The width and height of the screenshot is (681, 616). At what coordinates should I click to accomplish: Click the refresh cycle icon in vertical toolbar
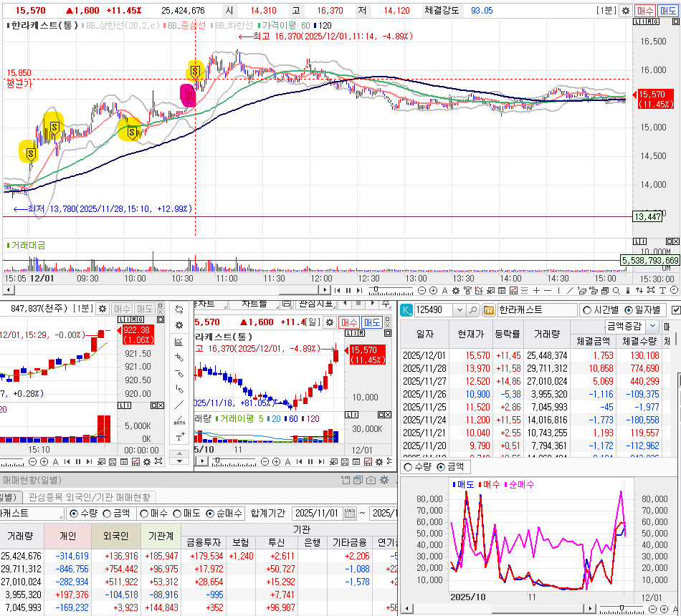coord(179,309)
